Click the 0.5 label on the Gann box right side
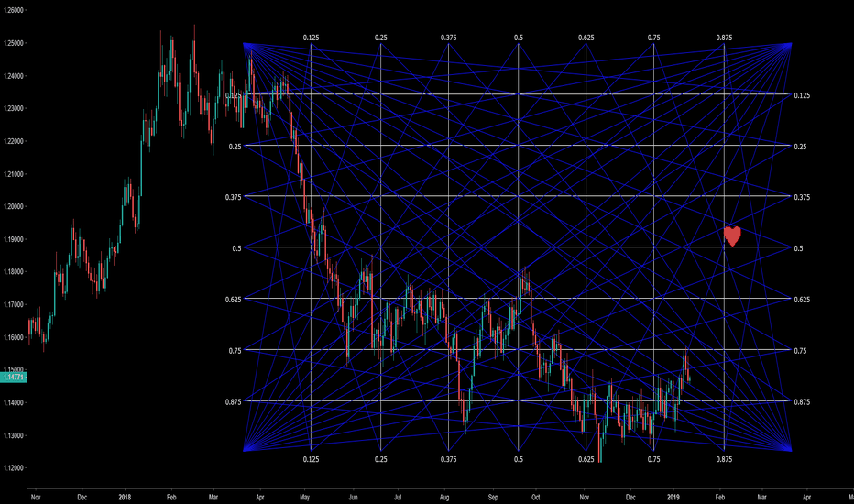 point(798,248)
